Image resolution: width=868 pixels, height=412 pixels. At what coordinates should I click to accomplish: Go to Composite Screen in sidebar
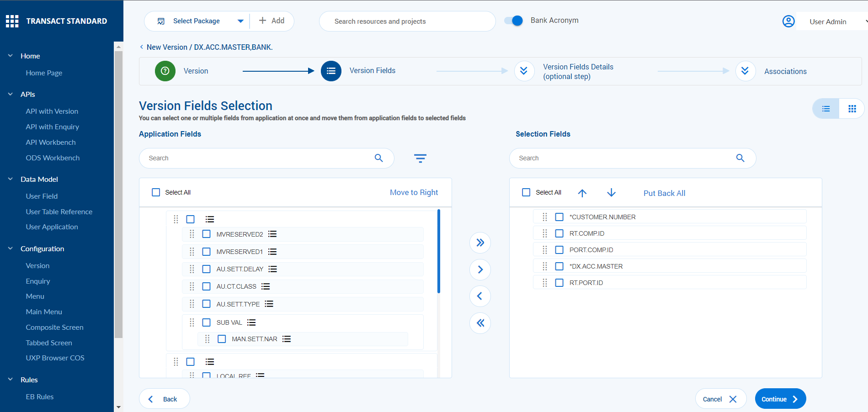[x=54, y=327]
